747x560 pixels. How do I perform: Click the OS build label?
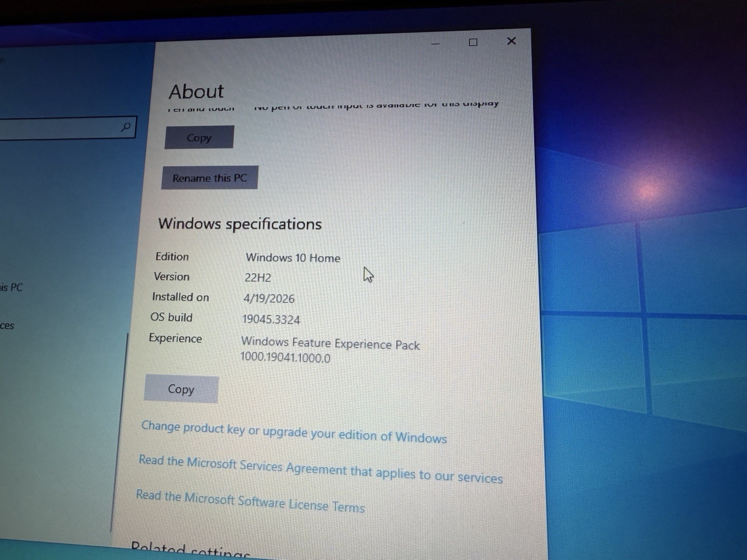(x=171, y=317)
